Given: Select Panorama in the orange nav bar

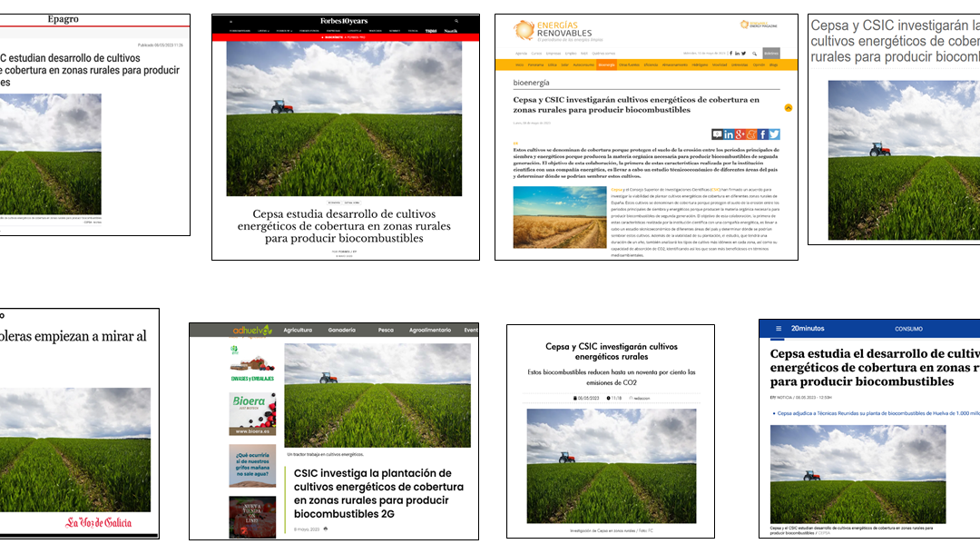Looking at the screenshot, I should click(x=535, y=64).
